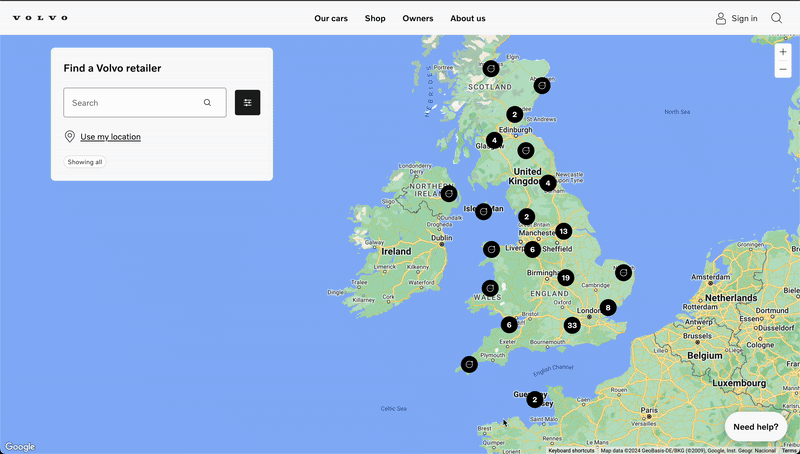Viewport: 800px width, 454px height.
Task: Click the Sign in link
Action: click(x=736, y=18)
